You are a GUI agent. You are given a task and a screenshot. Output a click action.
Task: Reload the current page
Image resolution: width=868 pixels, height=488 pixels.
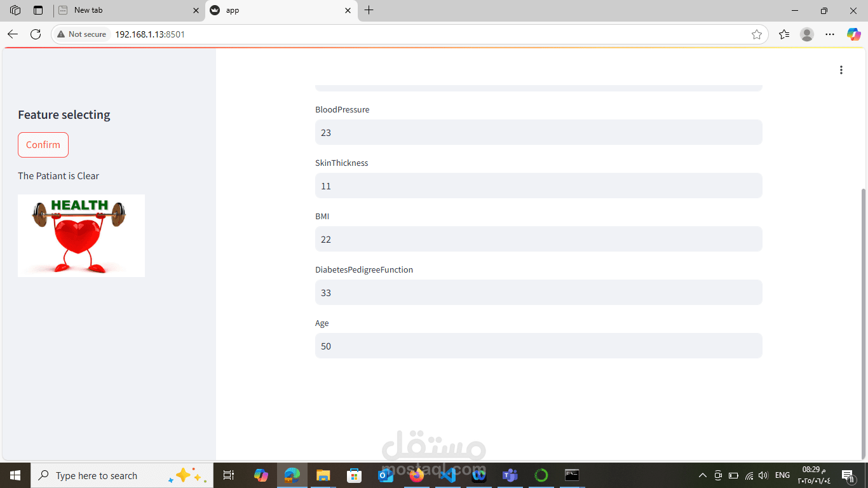(x=36, y=34)
